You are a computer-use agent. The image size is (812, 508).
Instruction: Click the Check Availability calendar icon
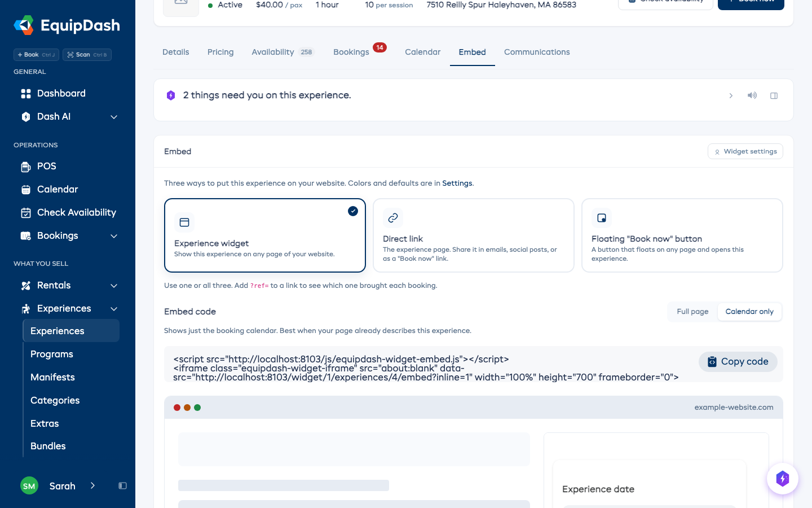pyautogui.click(x=26, y=213)
